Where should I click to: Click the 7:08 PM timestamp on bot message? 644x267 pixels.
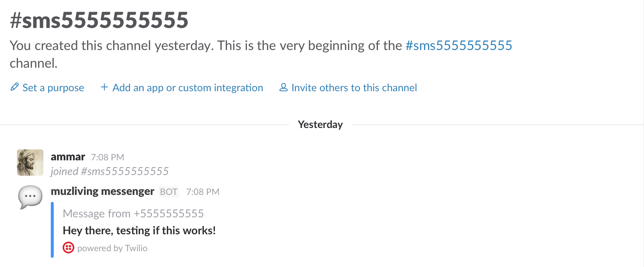pos(203,192)
